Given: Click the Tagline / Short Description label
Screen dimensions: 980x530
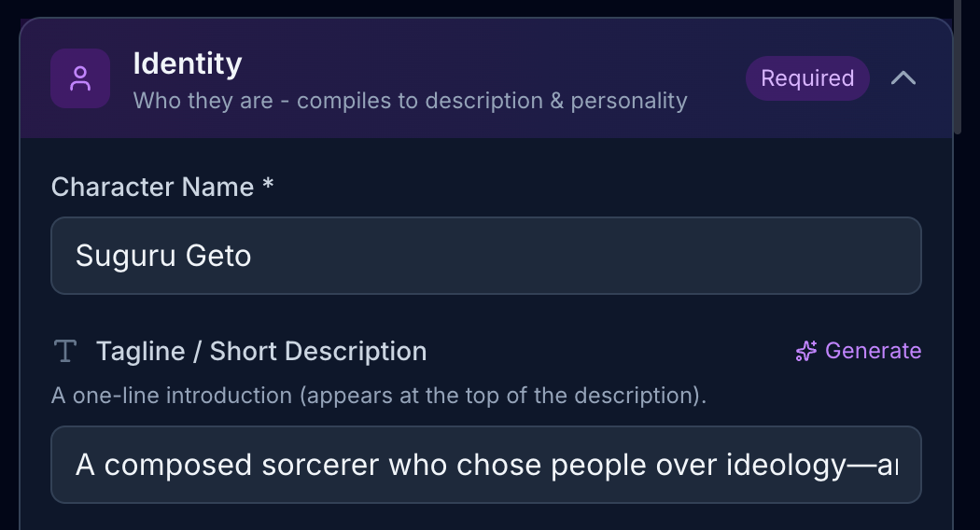Looking at the screenshot, I should tap(261, 351).
